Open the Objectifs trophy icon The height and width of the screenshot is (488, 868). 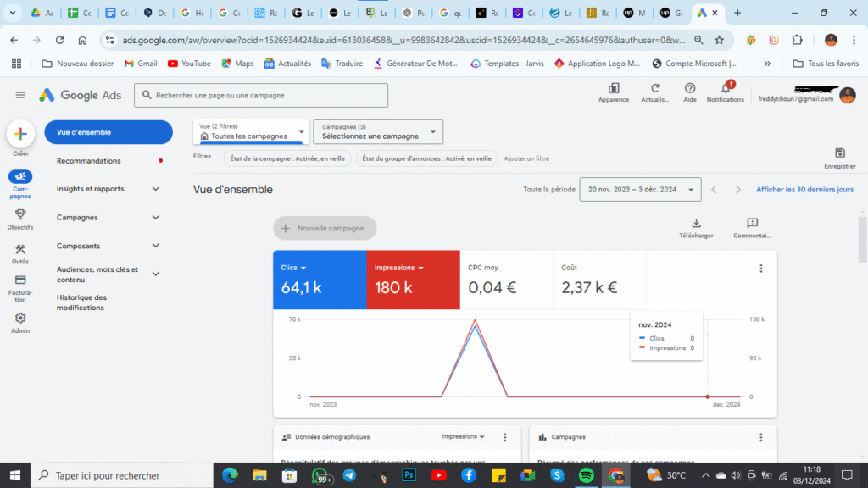coord(19,214)
